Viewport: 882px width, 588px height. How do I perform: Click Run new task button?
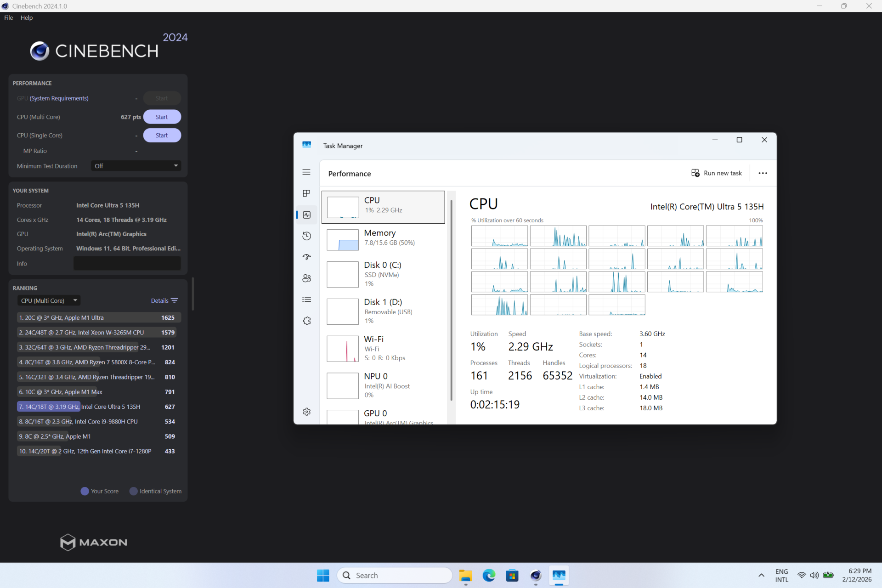[x=717, y=173]
